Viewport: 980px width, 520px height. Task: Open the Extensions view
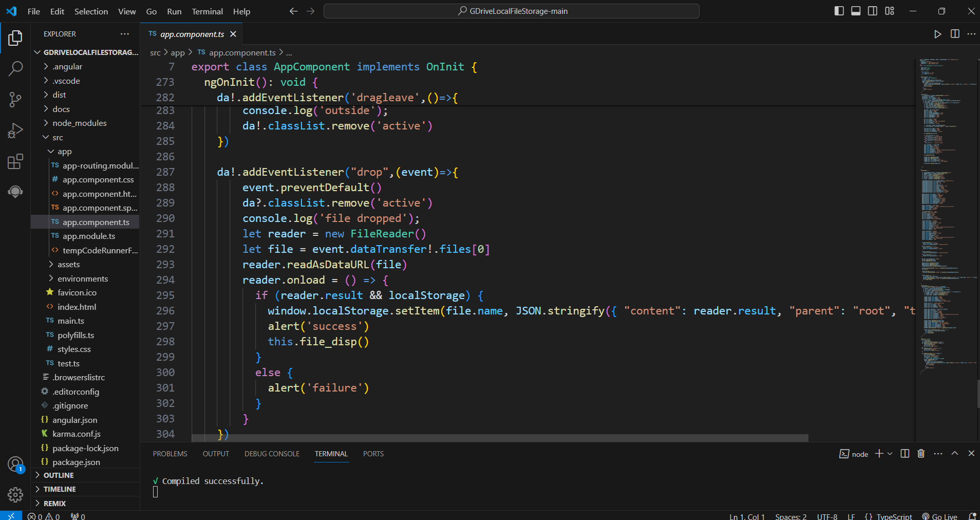tap(15, 162)
